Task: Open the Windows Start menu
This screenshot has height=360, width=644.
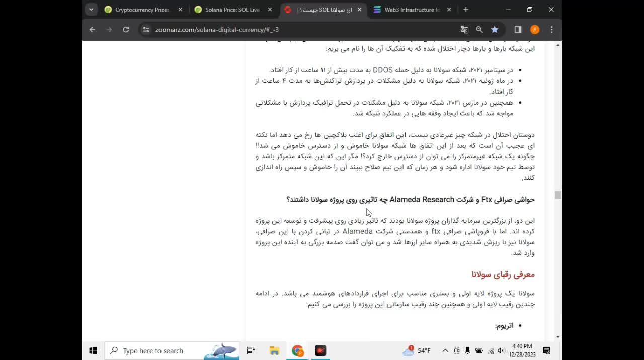Action: pos(93,350)
